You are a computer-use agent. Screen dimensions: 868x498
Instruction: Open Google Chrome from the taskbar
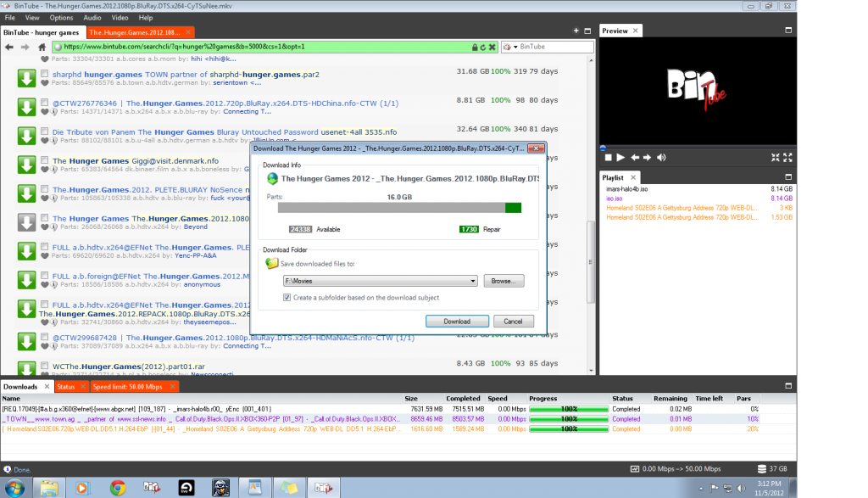click(x=118, y=487)
